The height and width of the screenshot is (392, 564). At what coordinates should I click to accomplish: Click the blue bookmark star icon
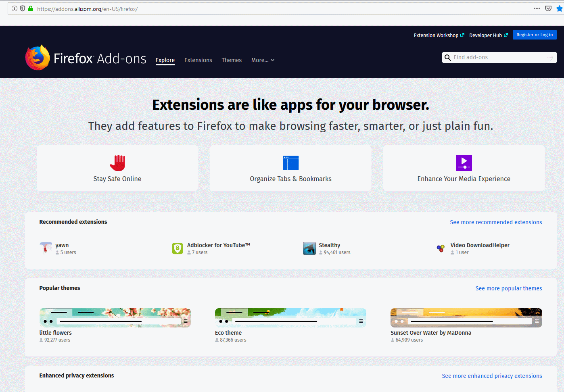[560, 8]
